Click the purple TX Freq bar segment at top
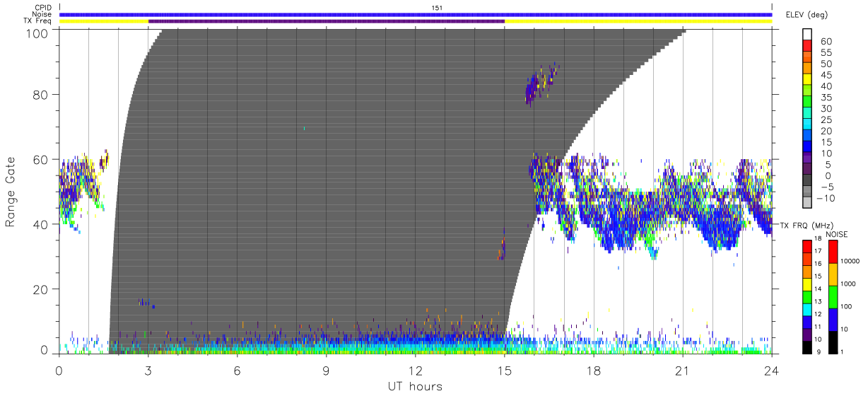This screenshot has height=401, width=868. tap(327, 21)
